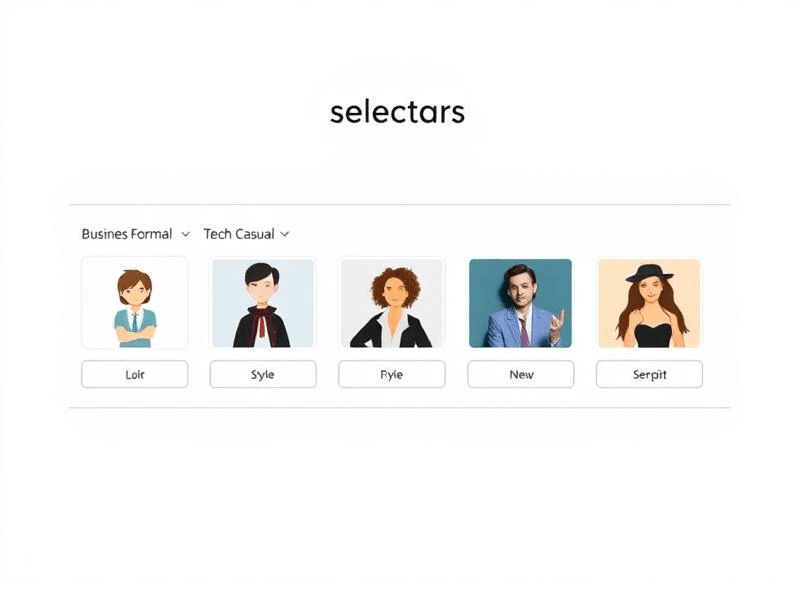Click the 'New' button
Screen dimensions: 800x592
coord(520,374)
